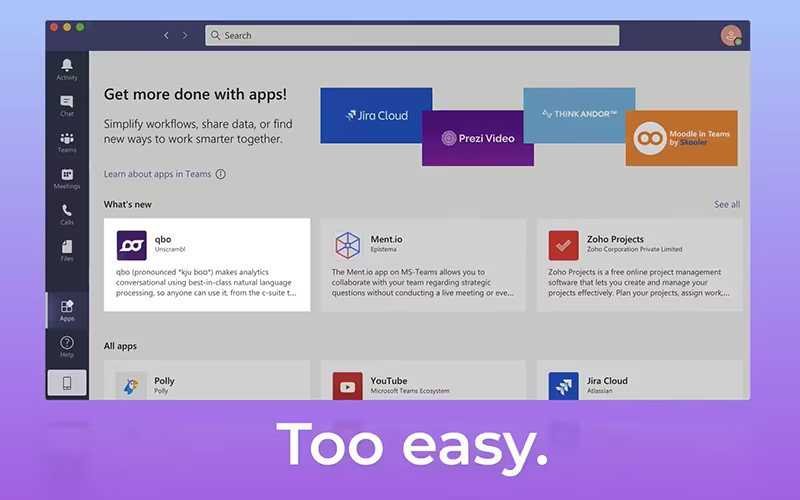Click the green maximize window button

[x=80, y=27]
